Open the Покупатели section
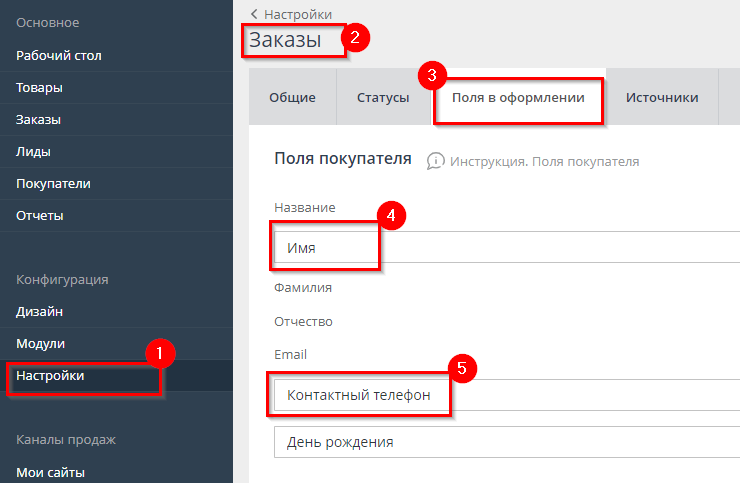This screenshot has height=483, width=740. (54, 184)
